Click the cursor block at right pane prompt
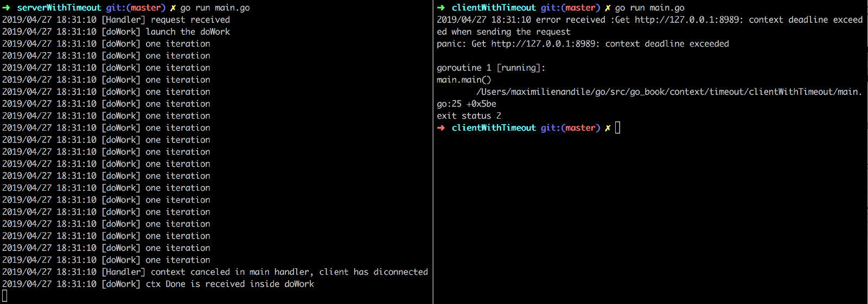The height and width of the screenshot is (304, 868). (617, 128)
